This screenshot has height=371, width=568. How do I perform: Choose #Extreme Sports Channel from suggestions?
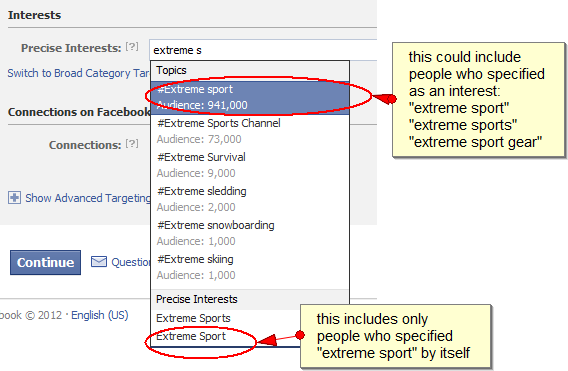(250, 131)
